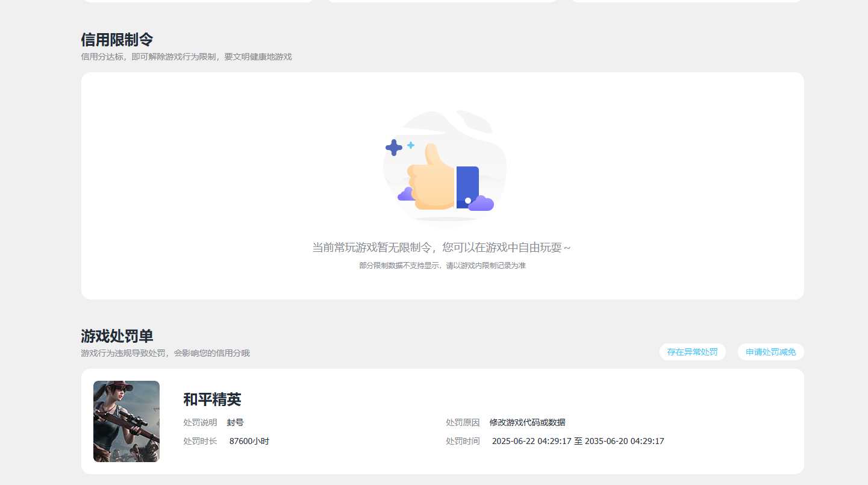Click the 存在异常处罚 button

(692, 352)
